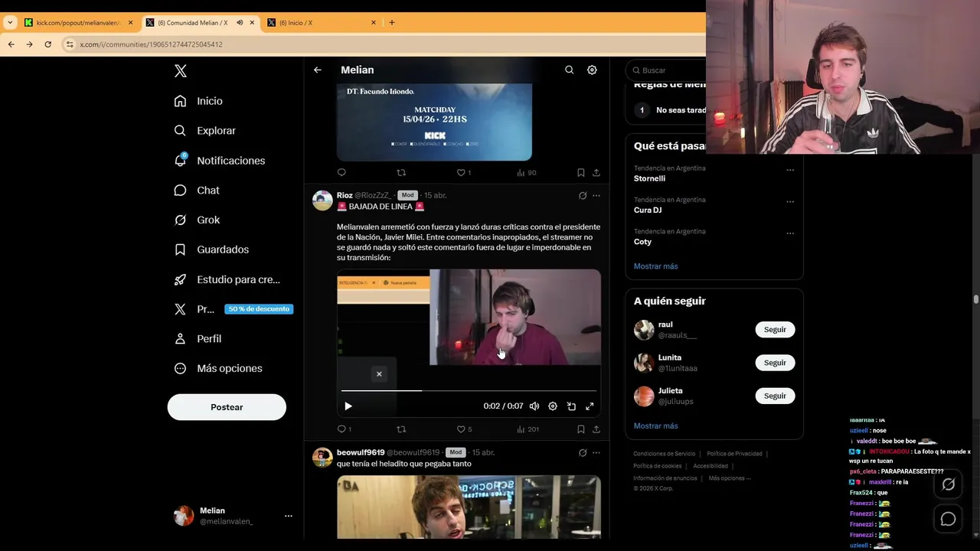Screen dimensions: 980x551
Task: Open video settings gear
Action: tap(553, 406)
